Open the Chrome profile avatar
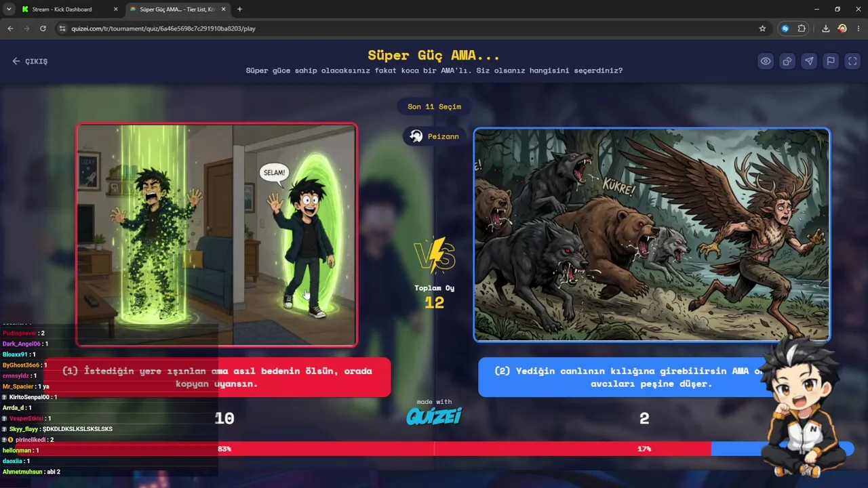 point(842,28)
